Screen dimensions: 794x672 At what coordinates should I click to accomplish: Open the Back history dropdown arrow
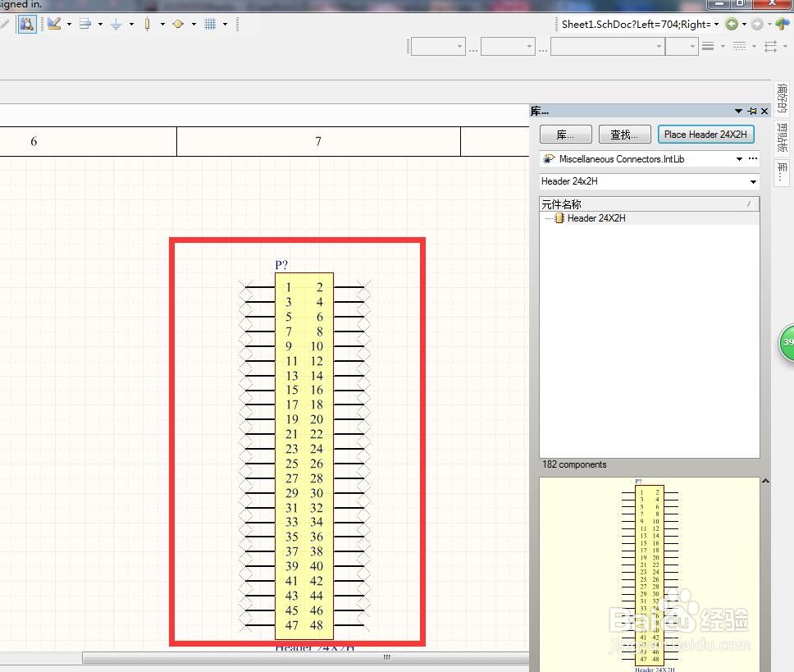pyautogui.click(x=744, y=24)
